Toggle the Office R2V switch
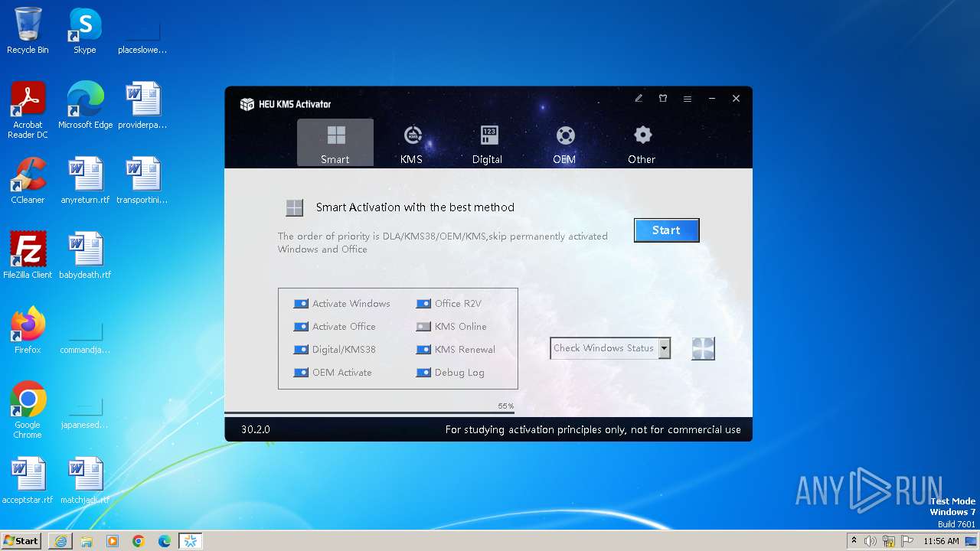 tap(423, 304)
